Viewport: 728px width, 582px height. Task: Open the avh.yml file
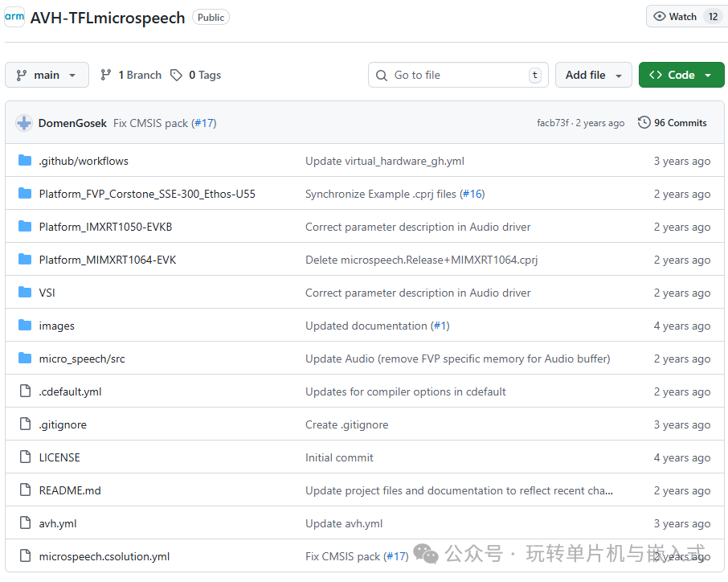58,524
